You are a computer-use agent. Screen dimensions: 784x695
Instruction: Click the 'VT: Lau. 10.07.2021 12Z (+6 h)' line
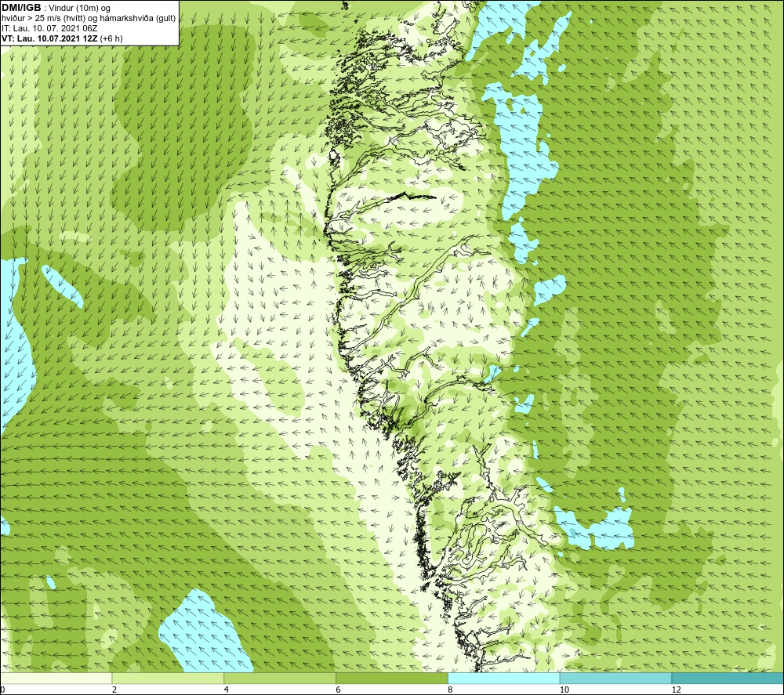(x=62, y=38)
